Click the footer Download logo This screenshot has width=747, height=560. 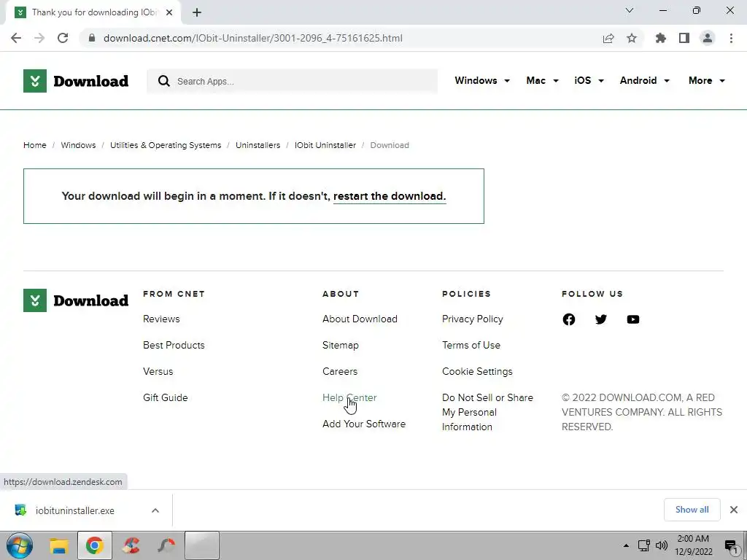(x=76, y=300)
